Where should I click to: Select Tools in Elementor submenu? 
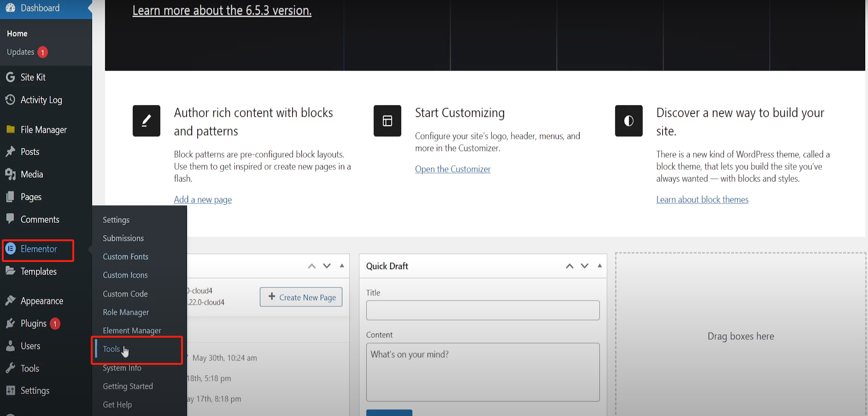coord(111,349)
